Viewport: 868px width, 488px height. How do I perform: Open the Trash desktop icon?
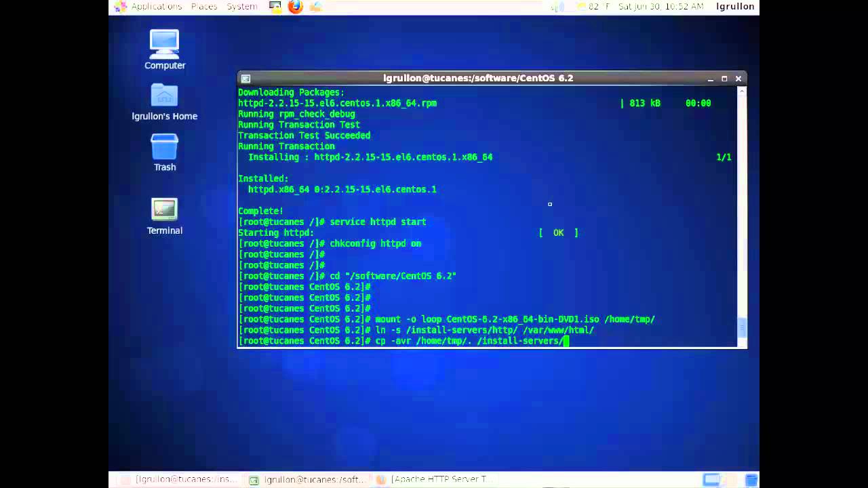[164, 152]
